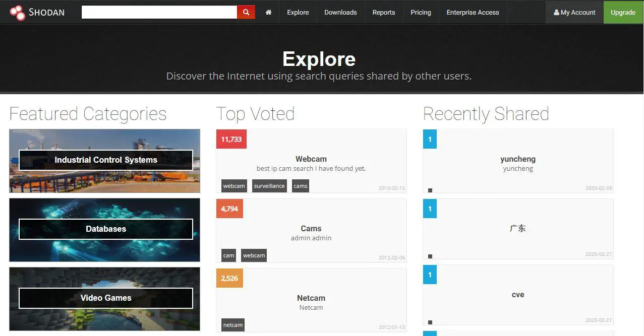Click the green Upgrade button
The width and height of the screenshot is (644, 336).
pos(623,12)
